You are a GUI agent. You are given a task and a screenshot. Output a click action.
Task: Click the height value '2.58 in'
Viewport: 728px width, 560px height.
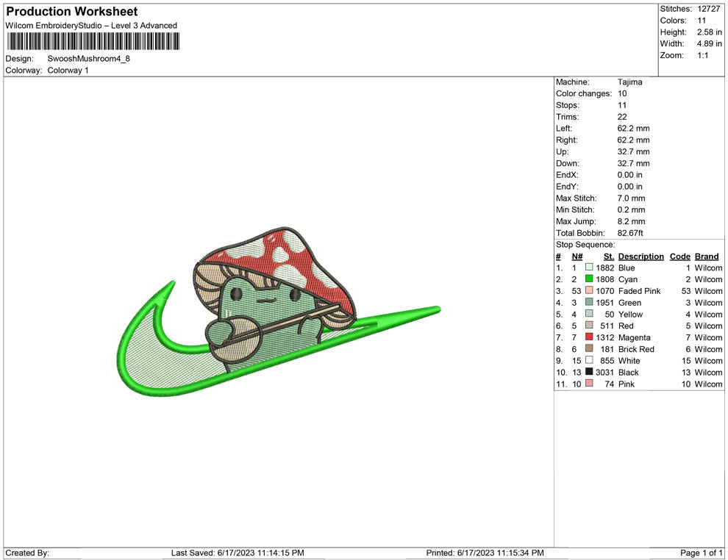pyautogui.click(x=710, y=32)
